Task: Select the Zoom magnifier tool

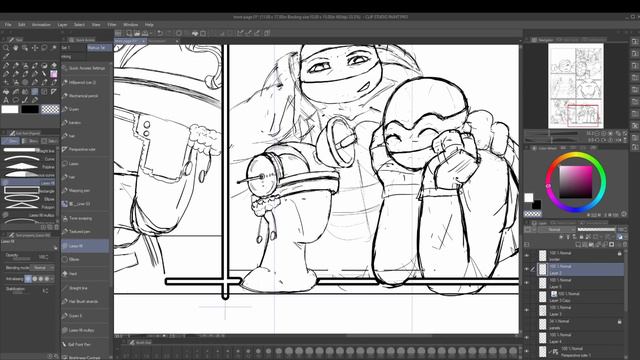Action: coord(6,48)
